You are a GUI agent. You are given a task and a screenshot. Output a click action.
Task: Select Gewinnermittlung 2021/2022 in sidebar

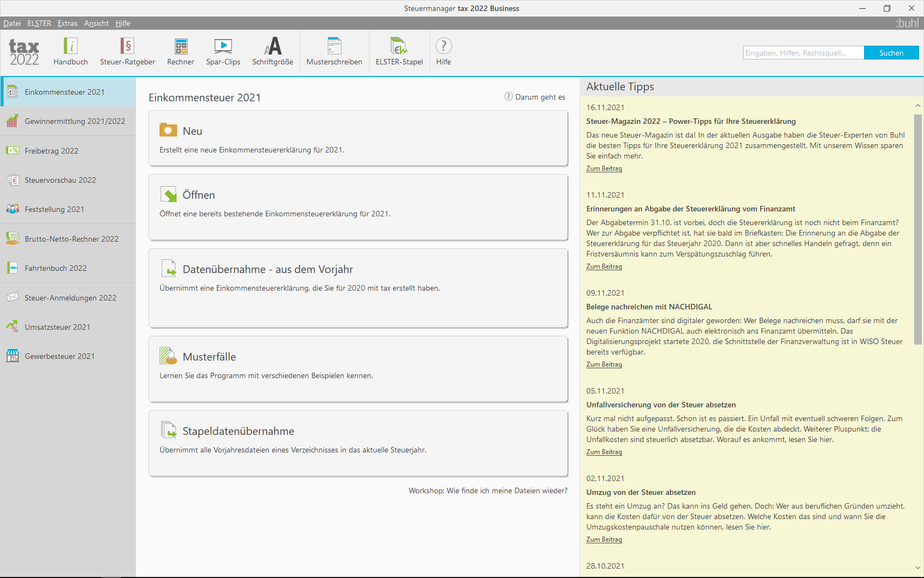[x=68, y=121]
